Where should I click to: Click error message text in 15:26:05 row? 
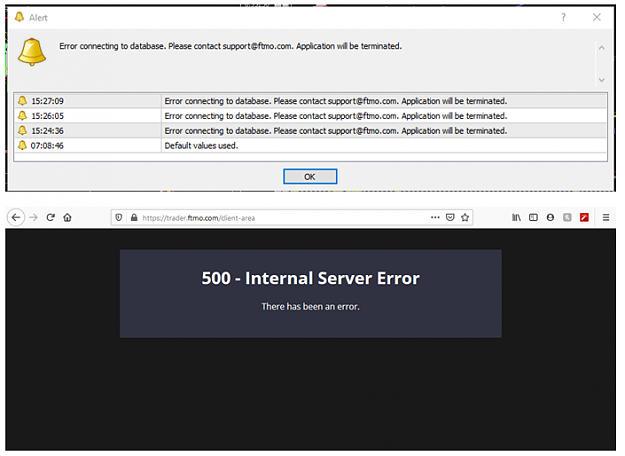336,116
